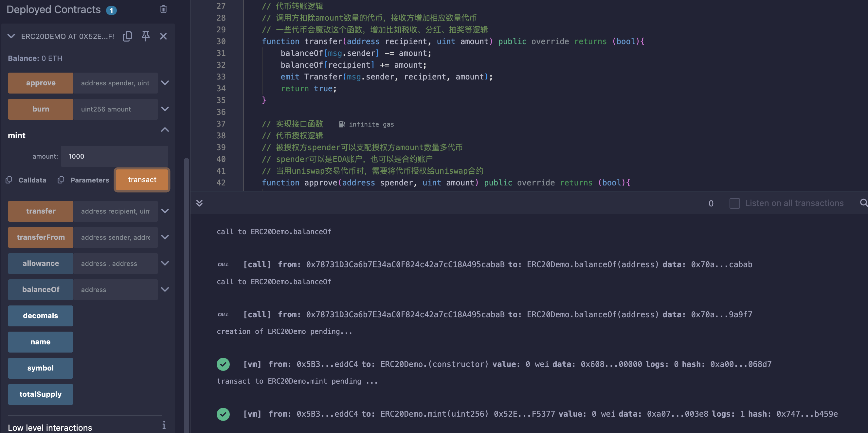Click the mint amount input field

coord(115,156)
